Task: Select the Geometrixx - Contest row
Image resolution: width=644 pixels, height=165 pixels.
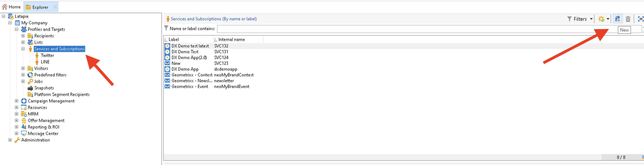Action: click(x=403, y=75)
